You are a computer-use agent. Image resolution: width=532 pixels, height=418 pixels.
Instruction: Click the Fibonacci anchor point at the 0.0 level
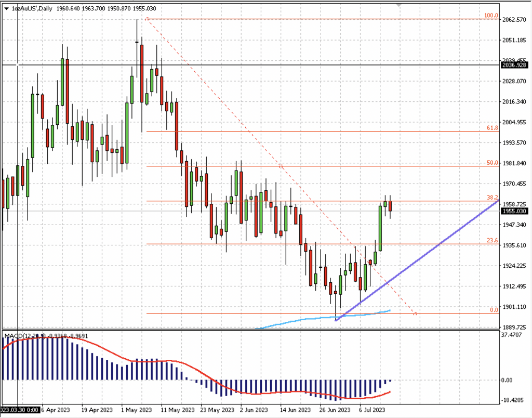coord(415,313)
